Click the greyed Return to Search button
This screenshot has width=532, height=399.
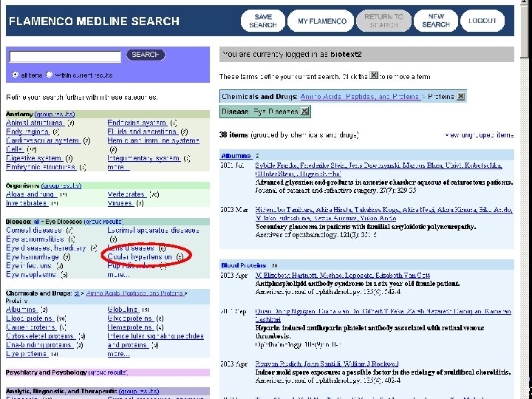(x=383, y=21)
